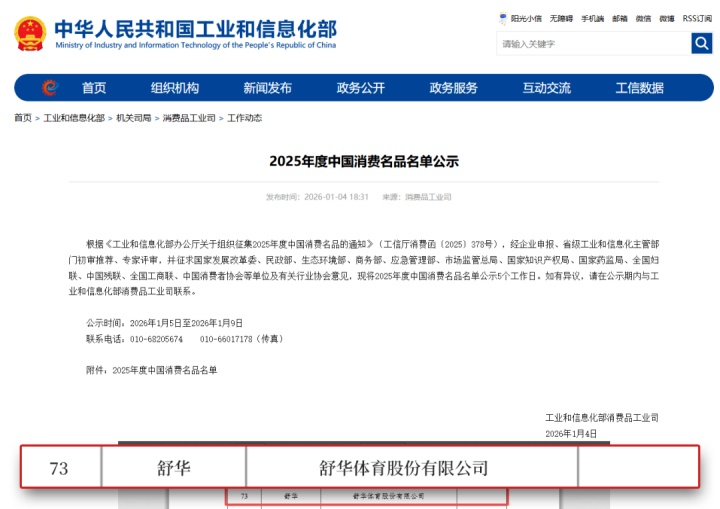
Task: Click the 手机端 mobile version link
Action: click(x=592, y=18)
